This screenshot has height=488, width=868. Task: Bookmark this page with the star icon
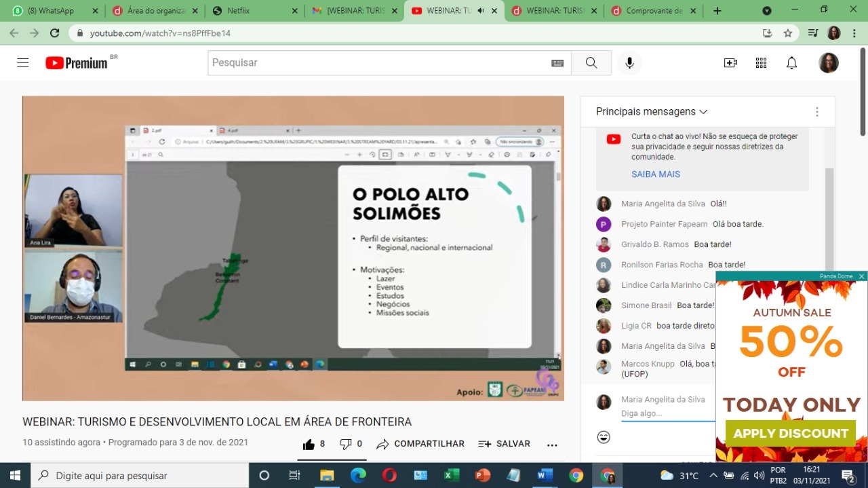(787, 33)
